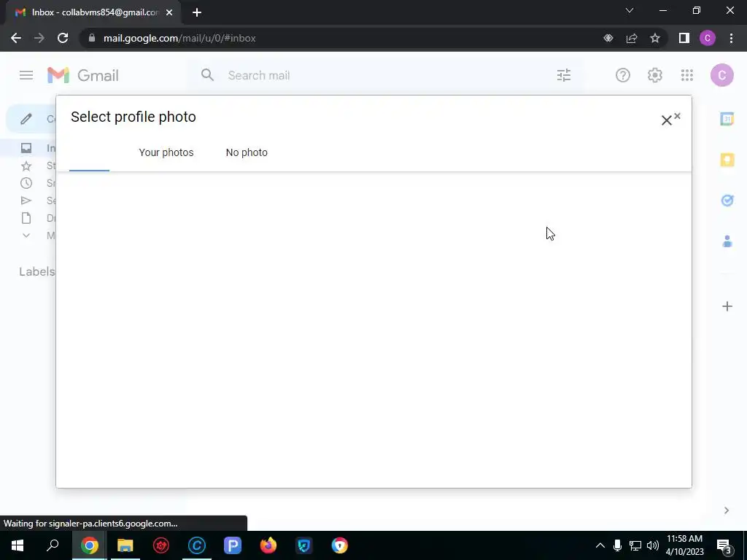Viewport: 747px width, 560px height.
Task: Click the search magnifier icon in Gmail
Action: click(x=207, y=75)
